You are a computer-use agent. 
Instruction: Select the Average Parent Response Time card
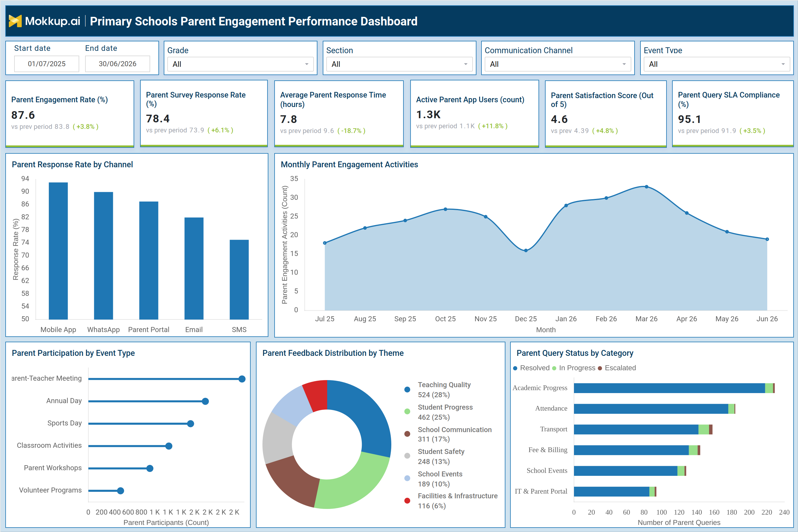pyautogui.click(x=339, y=114)
